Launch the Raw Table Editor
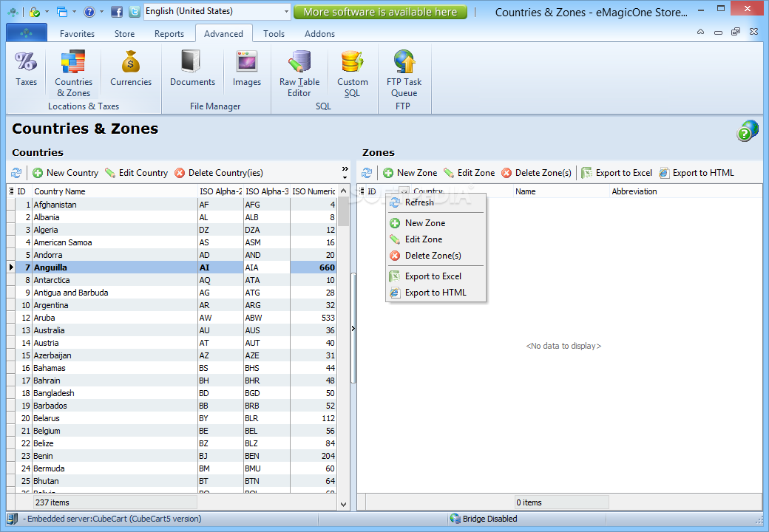 click(299, 73)
